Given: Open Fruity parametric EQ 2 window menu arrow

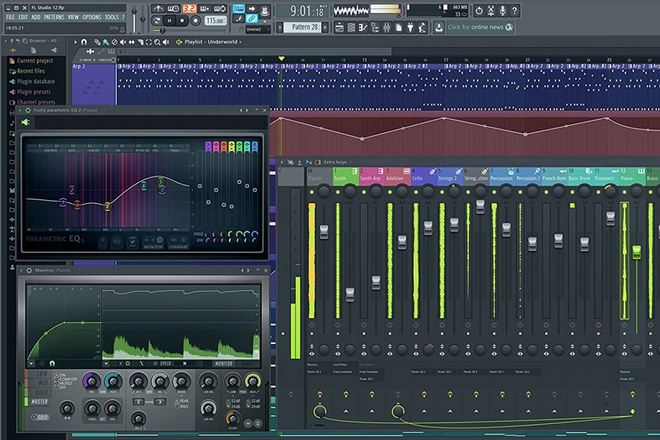Looking at the screenshot, I should point(20,110).
